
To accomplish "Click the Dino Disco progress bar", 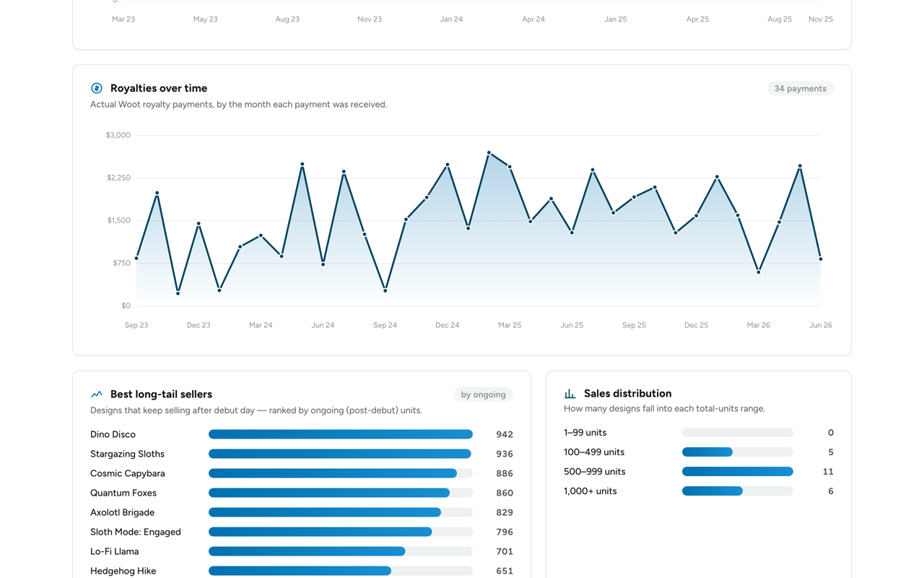I will point(341,434).
